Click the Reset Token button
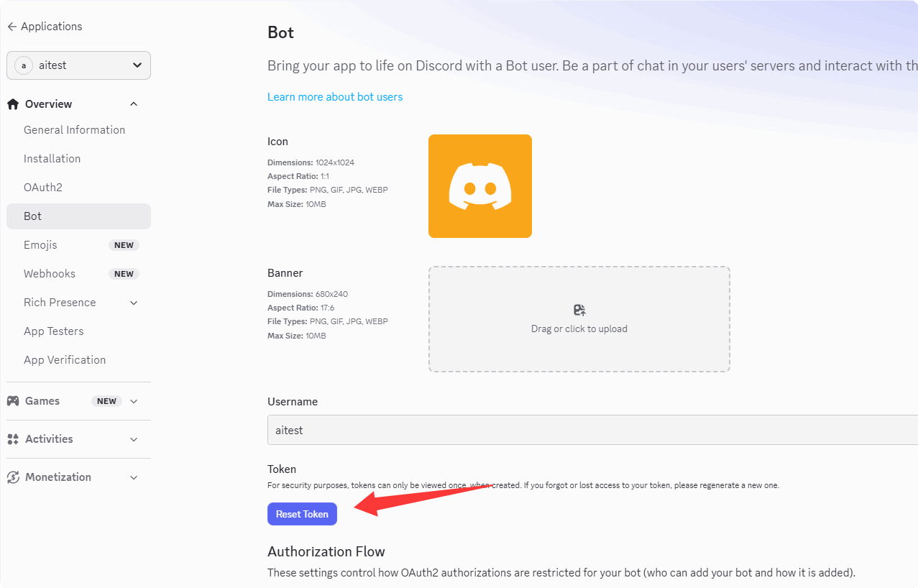The width and height of the screenshot is (918, 588). (x=302, y=514)
